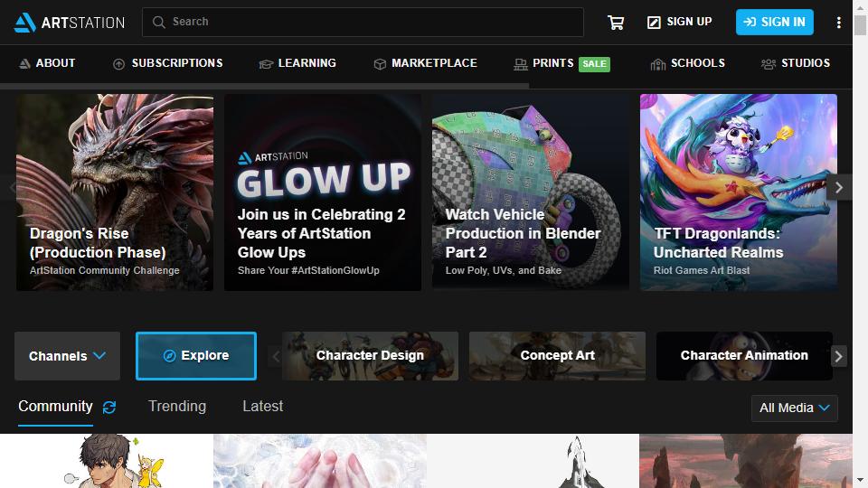The width and height of the screenshot is (868, 488).
Task: Click the scrollbar down arrow
Action: pyautogui.click(x=860, y=480)
